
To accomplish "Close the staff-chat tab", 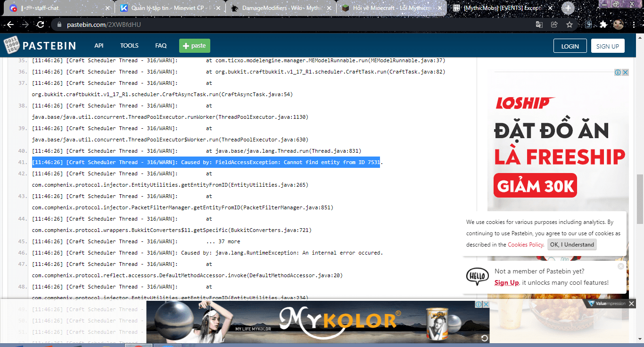I will (x=107, y=8).
